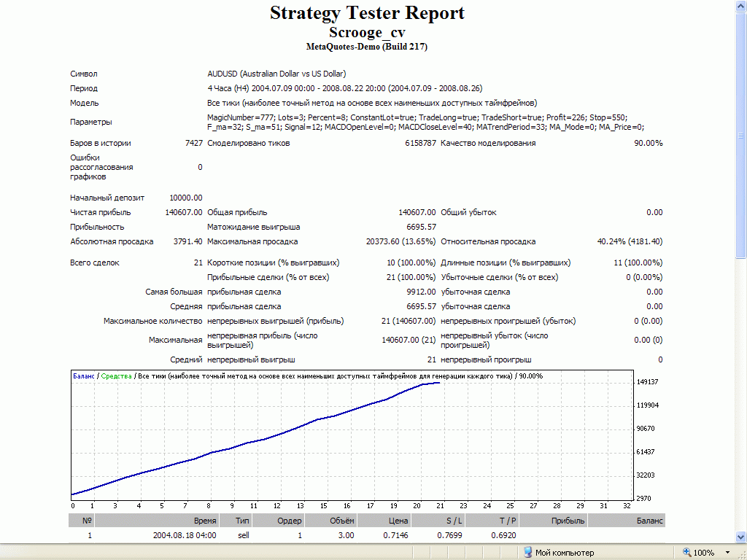Click the Баланс column header
Image resolution: width=747 pixels, height=560 pixels.
click(x=649, y=521)
